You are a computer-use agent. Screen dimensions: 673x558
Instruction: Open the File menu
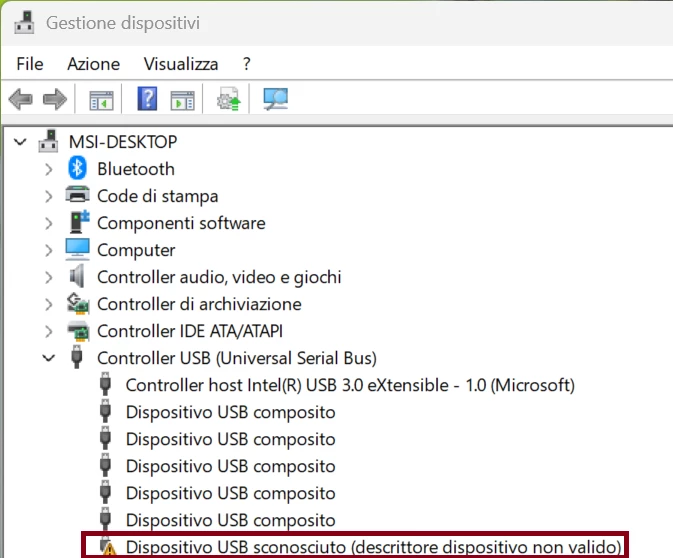(x=30, y=64)
